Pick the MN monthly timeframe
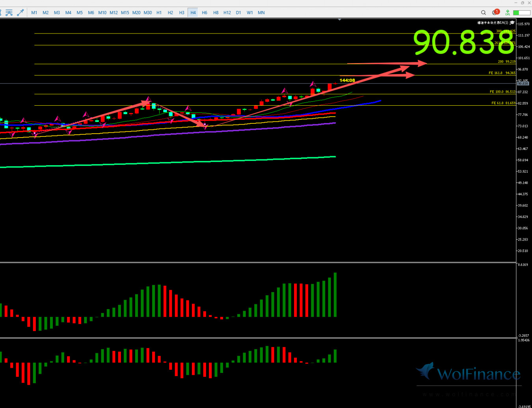This screenshot has width=532, height=408. coord(261,13)
